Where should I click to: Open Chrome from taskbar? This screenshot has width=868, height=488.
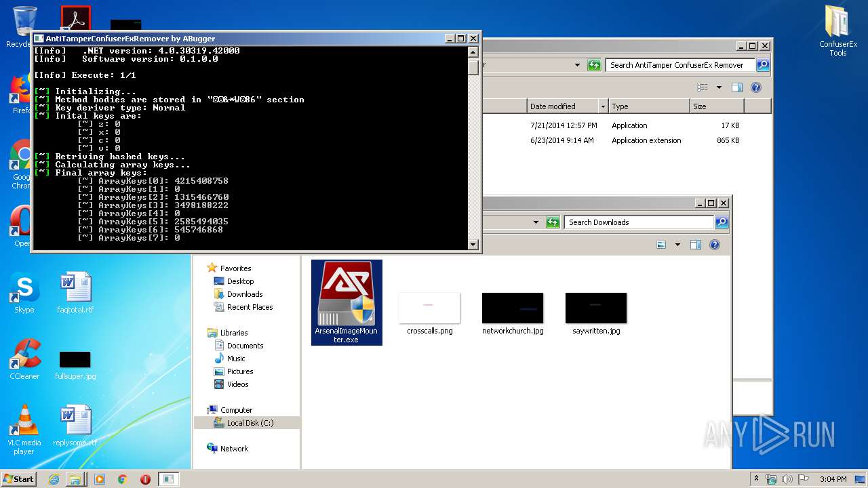[x=122, y=479]
